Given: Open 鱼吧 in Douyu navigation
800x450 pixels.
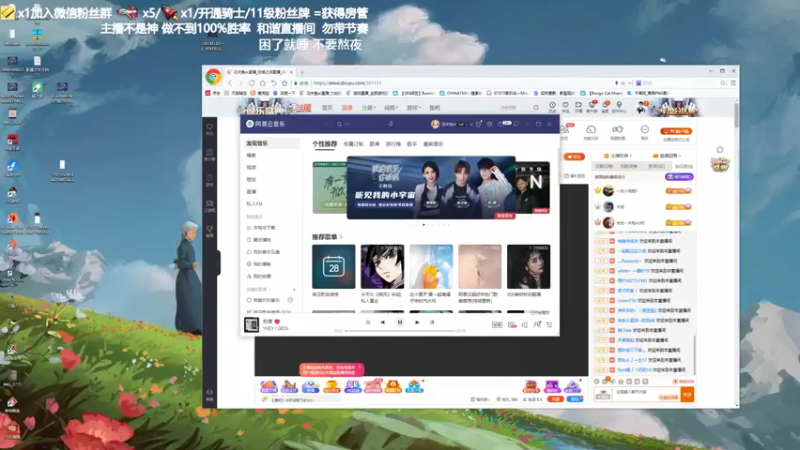Looking at the screenshot, I should coord(434,108).
